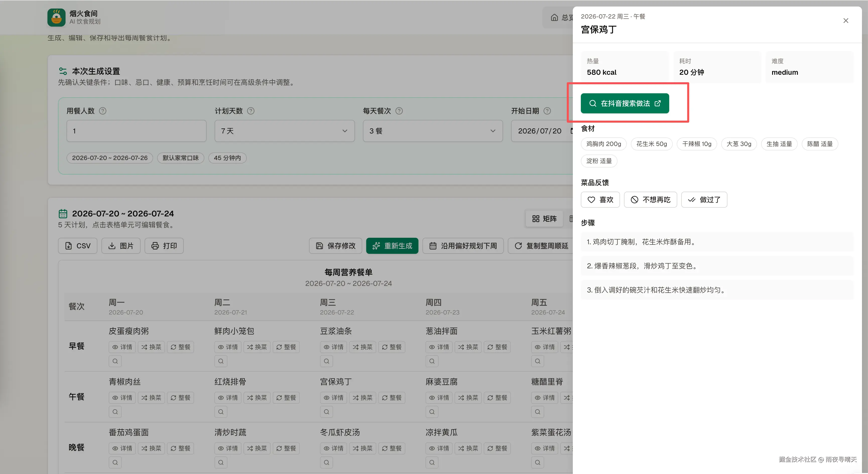Click 整餐 for 番茄鸡蛋面

180,448
